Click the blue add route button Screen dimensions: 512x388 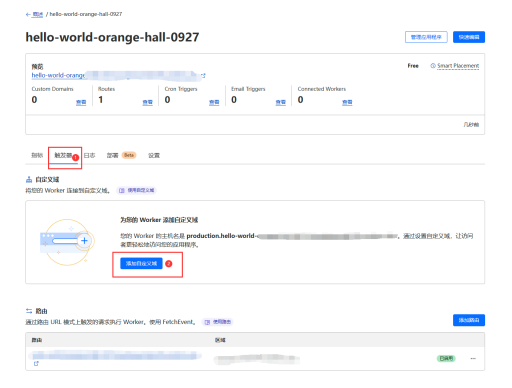(469, 320)
